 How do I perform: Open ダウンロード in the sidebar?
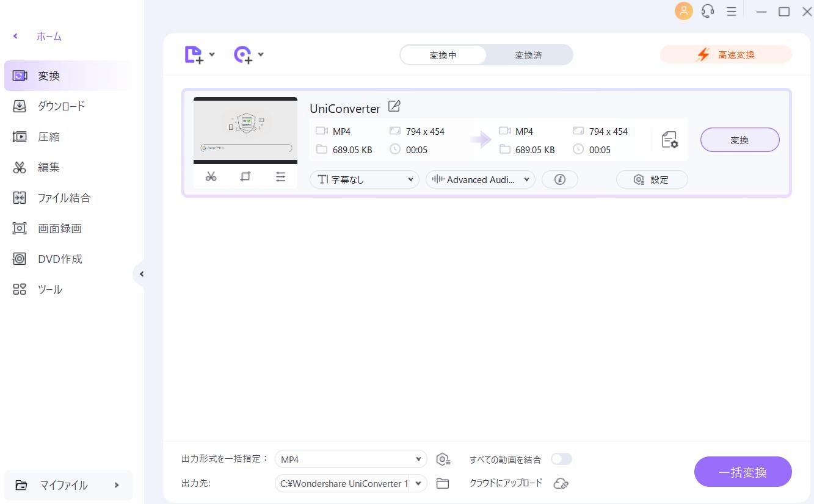68,106
